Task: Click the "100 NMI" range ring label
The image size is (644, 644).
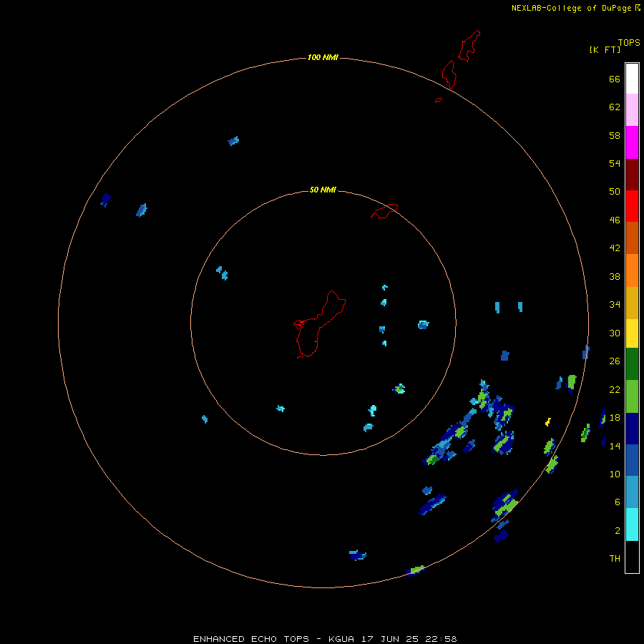Action: (x=323, y=57)
